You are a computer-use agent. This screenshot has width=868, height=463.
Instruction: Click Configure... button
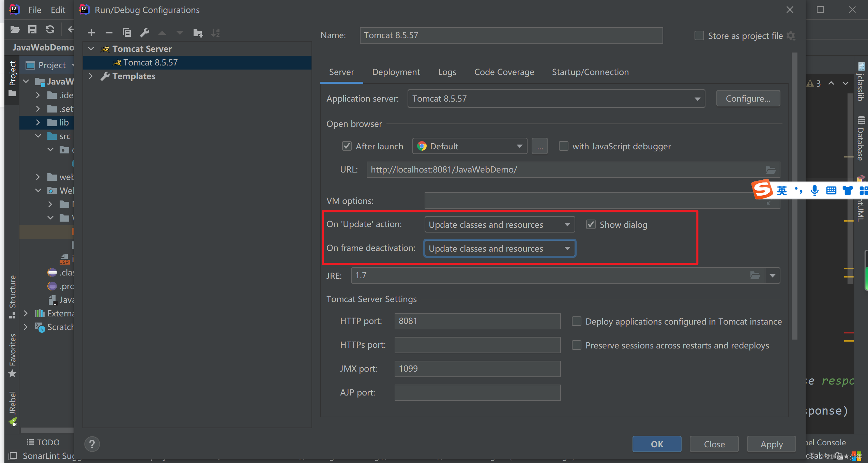pyautogui.click(x=748, y=99)
